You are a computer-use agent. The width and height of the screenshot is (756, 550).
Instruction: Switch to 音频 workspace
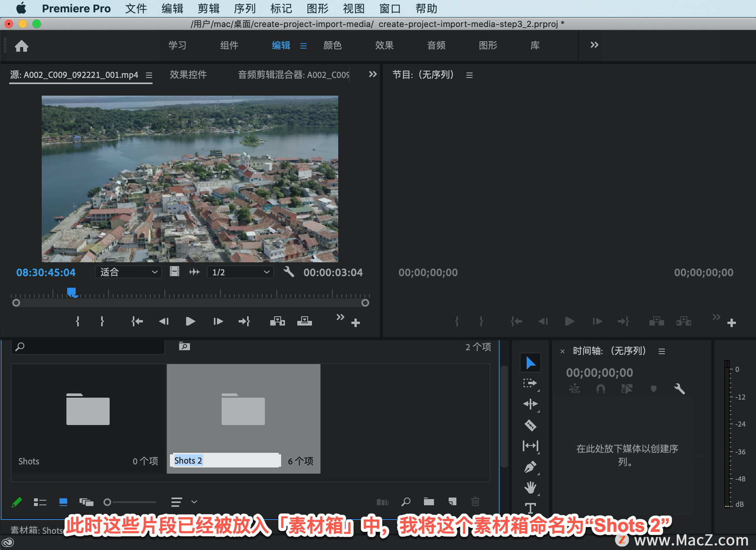click(x=436, y=45)
